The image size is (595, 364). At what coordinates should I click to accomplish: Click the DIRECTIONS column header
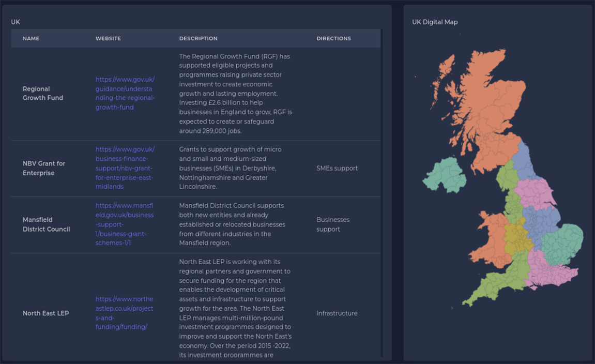[x=333, y=38]
